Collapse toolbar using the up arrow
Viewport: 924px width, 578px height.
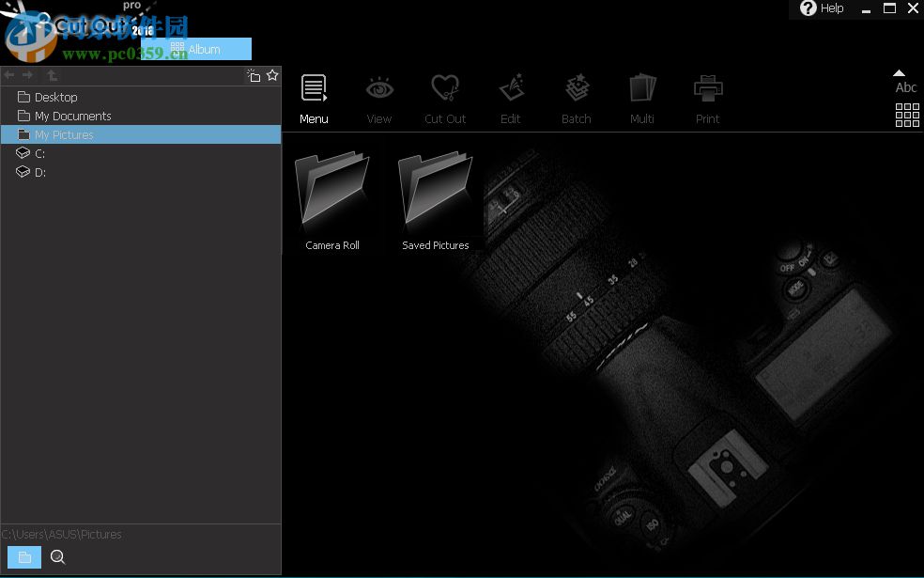[899, 73]
